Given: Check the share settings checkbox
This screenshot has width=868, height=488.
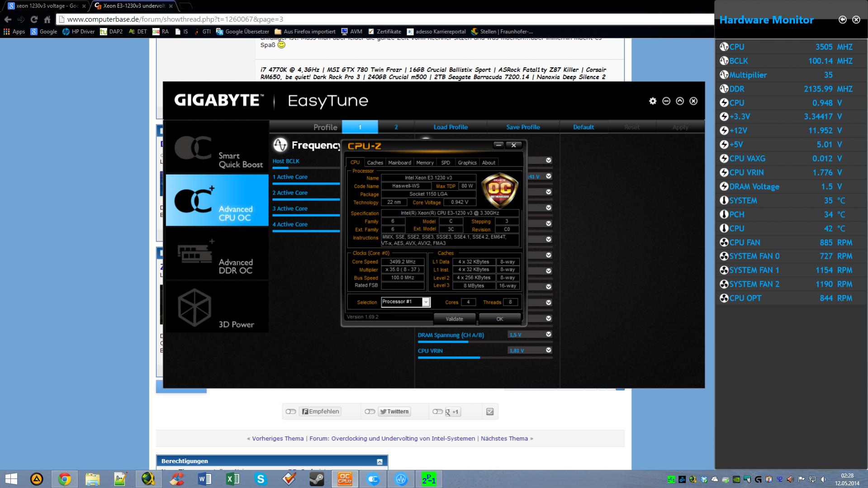Looking at the screenshot, I should click(x=490, y=412).
